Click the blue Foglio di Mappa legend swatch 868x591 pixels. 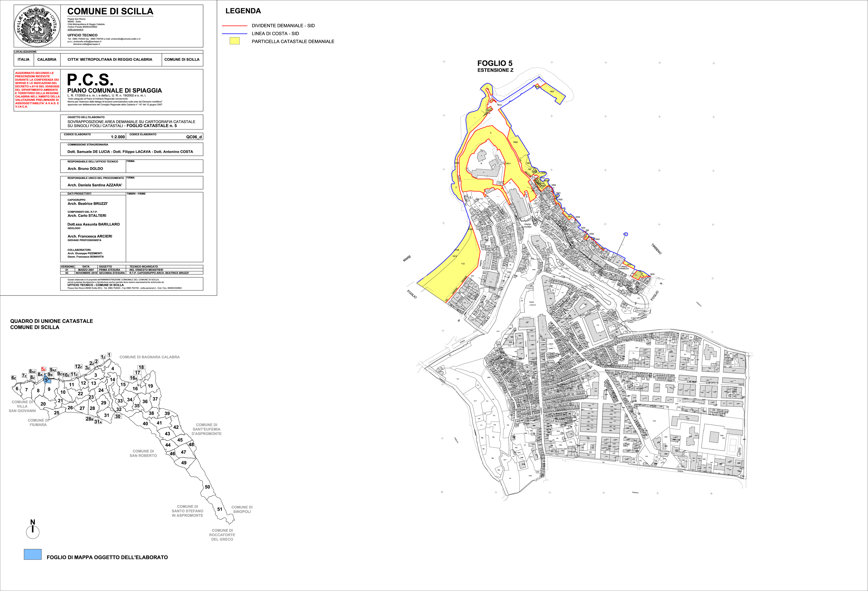pyautogui.click(x=33, y=554)
